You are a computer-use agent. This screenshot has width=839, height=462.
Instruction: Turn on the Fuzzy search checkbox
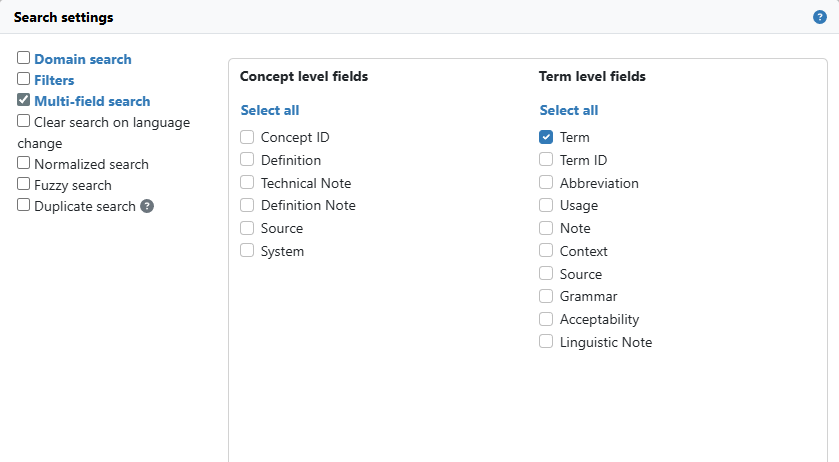24,184
